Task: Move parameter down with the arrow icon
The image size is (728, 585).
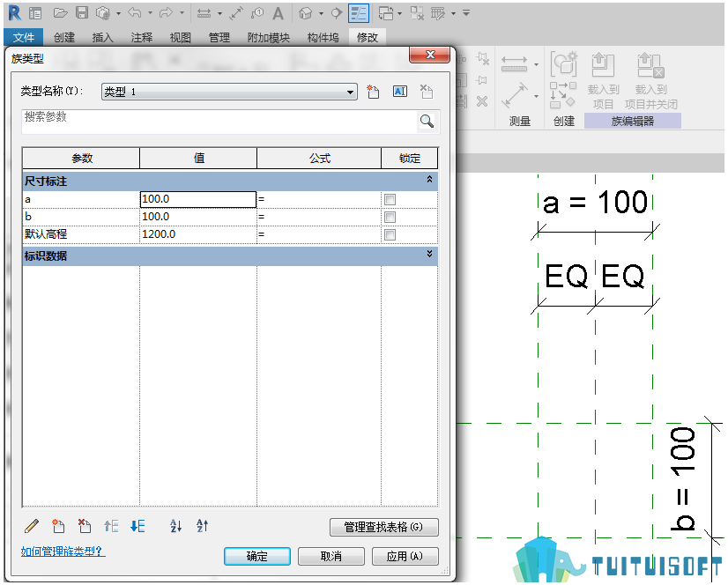Action: pyautogui.click(x=137, y=526)
